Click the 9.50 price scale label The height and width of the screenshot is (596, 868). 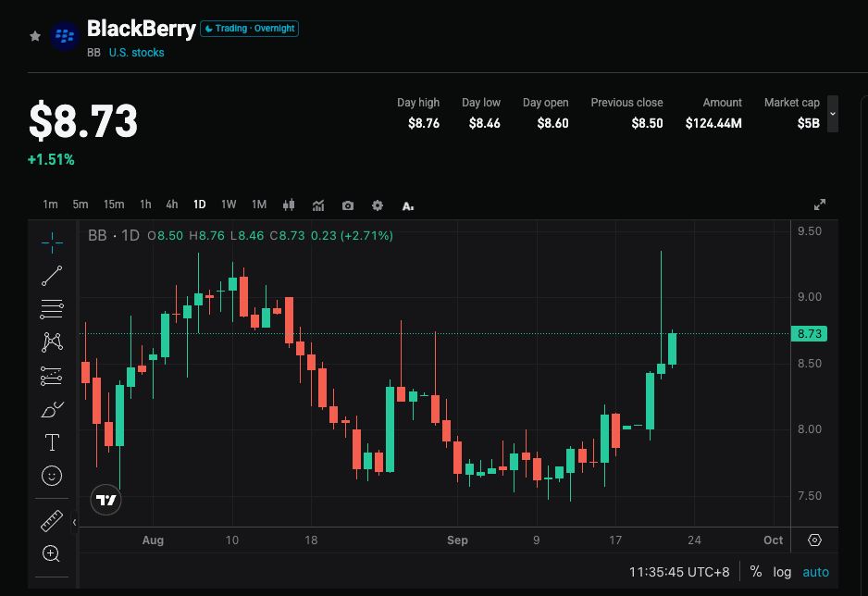810,231
